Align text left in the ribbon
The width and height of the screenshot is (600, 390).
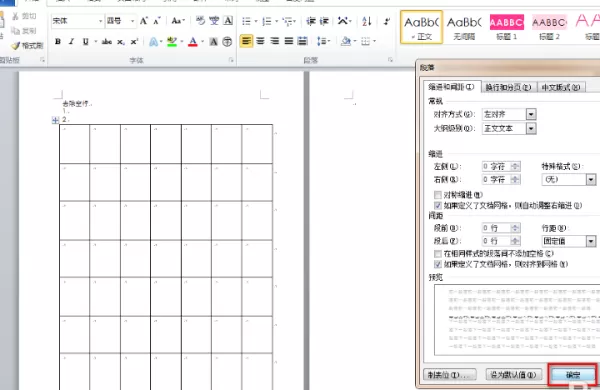click(246, 41)
